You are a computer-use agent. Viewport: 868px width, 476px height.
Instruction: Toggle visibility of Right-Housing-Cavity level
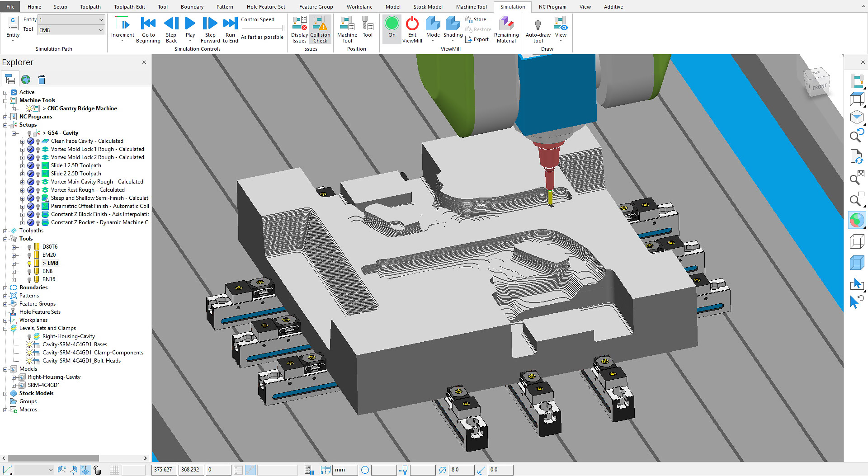(x=29, y=337)
